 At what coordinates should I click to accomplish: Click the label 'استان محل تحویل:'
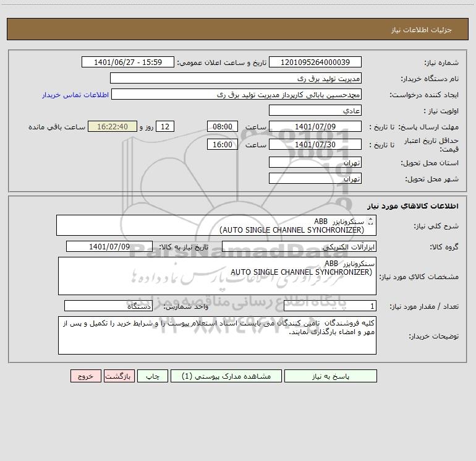(x=430, y=163)
